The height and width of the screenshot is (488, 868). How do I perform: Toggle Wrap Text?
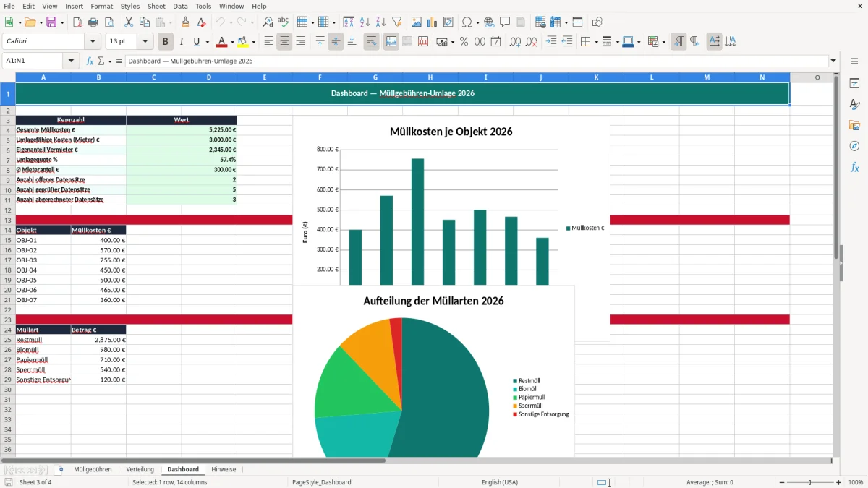[x=371, y=42]
